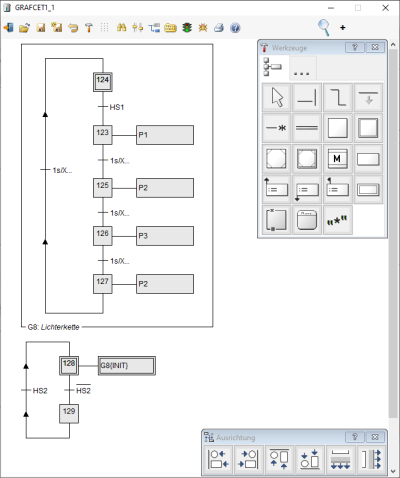The height and width of the screenshot is (478, 400).
Task: Choose the initial step double-square tool
Action: point(368,128)
